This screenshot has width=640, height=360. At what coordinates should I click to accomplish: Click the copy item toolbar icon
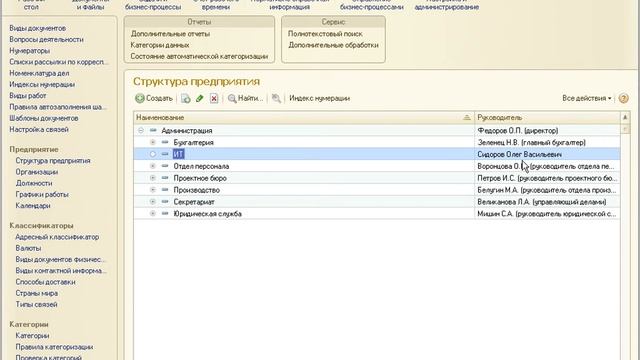pos(186,98)
